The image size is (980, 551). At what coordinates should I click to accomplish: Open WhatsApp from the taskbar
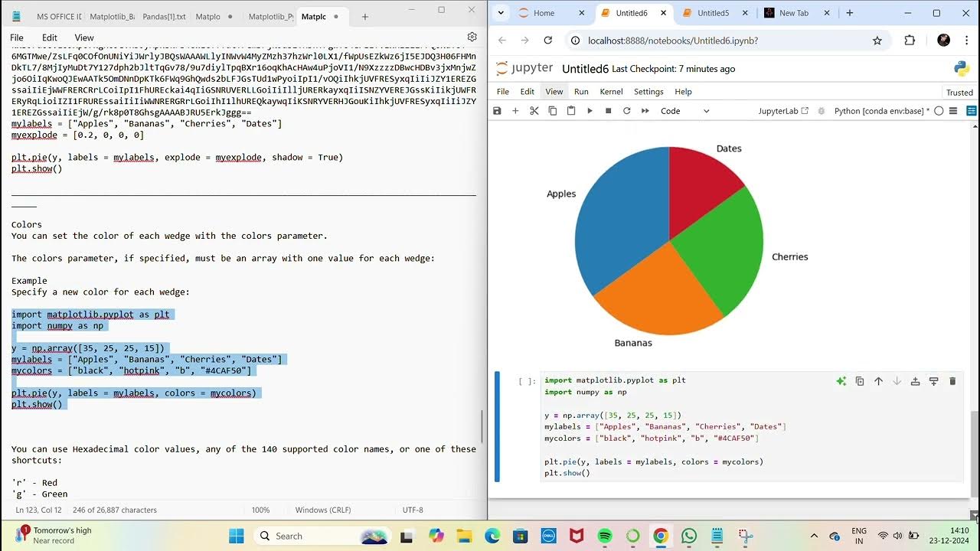tap(688, 536)
